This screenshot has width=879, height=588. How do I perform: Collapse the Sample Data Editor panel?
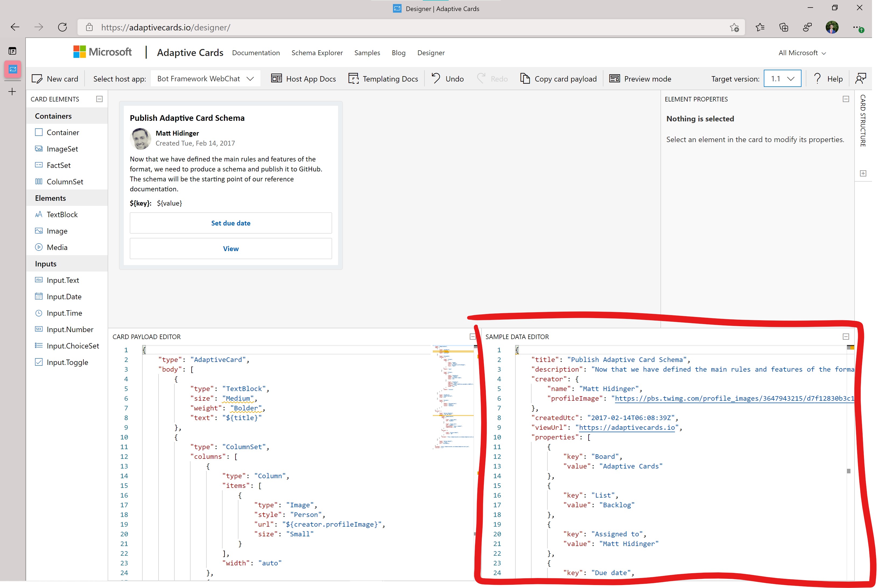click(846, 337)
